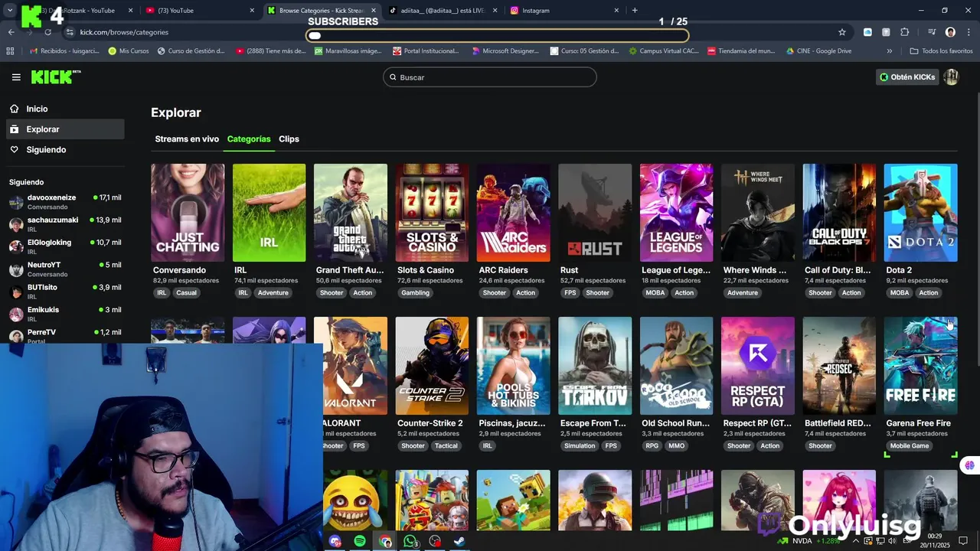980x551 pixels.
Task: Open browser extensions puzzle icon
Action: 904,32
